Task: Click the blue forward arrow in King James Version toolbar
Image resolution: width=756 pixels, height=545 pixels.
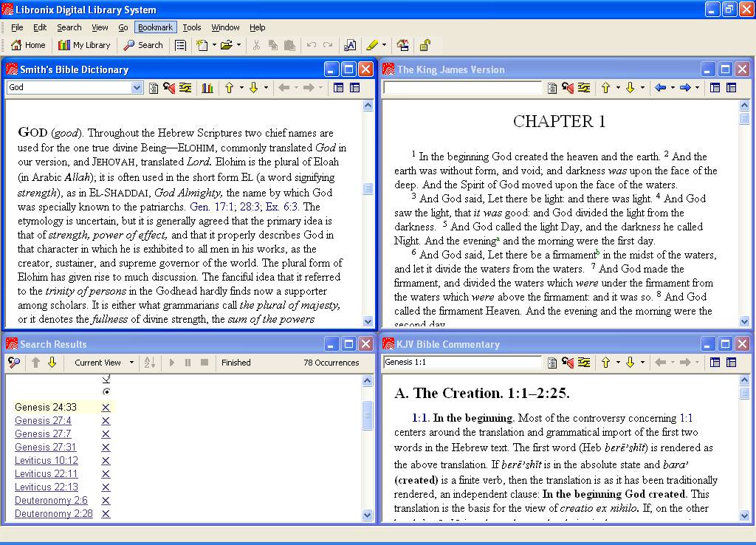Action: point(685,88)
